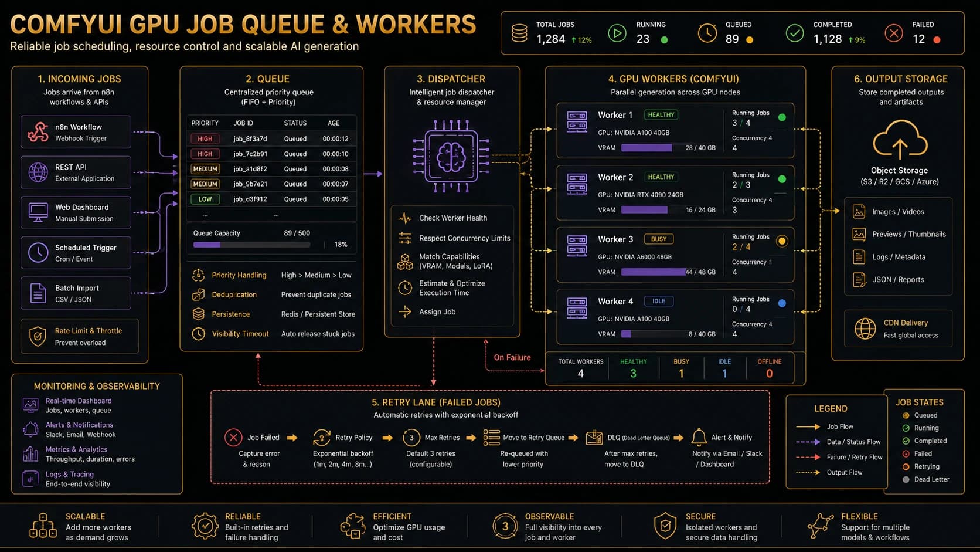Click the Logs & Tracing link
The image size is (980, 552).
click(70, 475)
